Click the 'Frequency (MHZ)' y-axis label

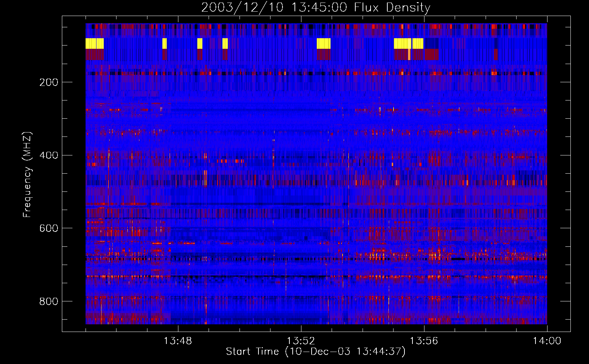click(27, 174)
